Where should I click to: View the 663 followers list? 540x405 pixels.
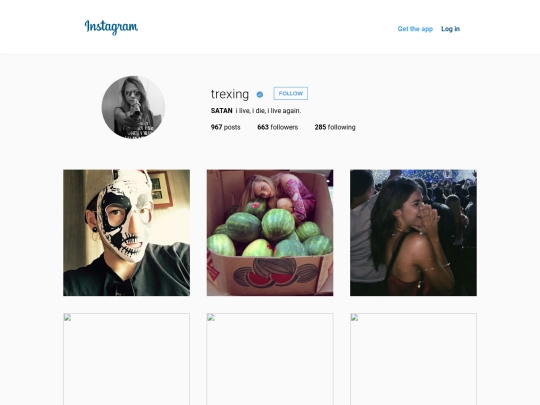pyautogui.click(x=278, y=127)
